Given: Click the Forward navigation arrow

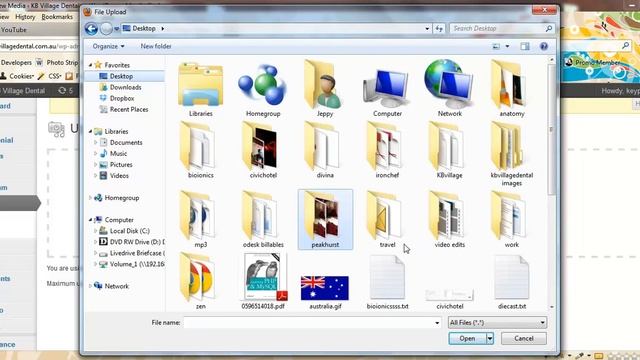Looking at the screenshot, I should 106,29.
